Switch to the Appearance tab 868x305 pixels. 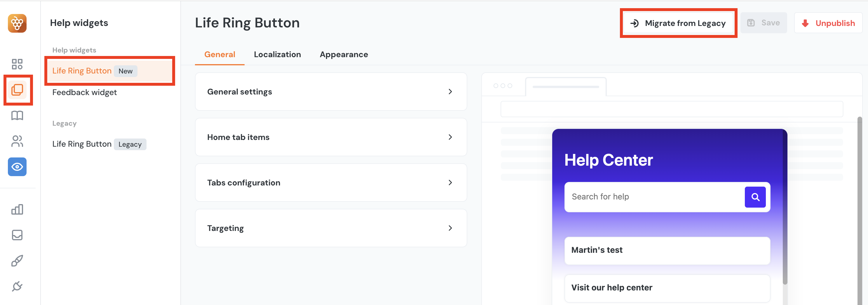click(343, 55)
